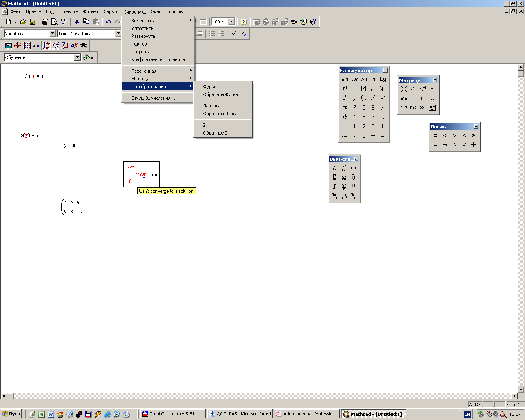Click the vertical scrollbar down arrow
Viewport: 525px width, 420px height.
pyautogui.click(x=521, y=389)
